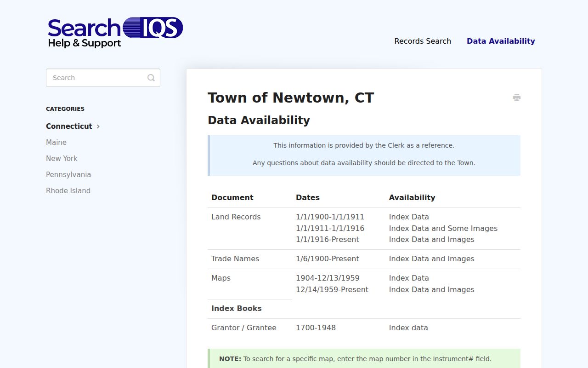
Task: Focus the Search input field
Action: click(103, 78)
